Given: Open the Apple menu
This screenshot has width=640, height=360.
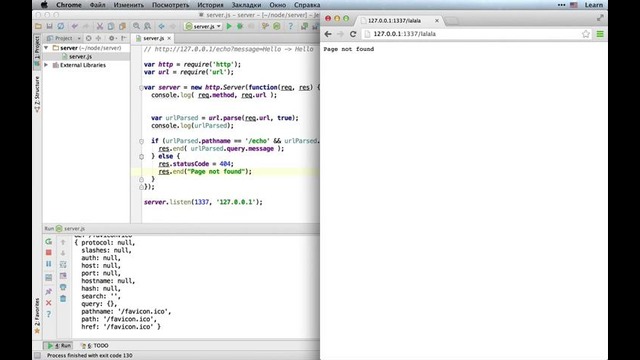Looking at the screenshot, I should [44, 5].
